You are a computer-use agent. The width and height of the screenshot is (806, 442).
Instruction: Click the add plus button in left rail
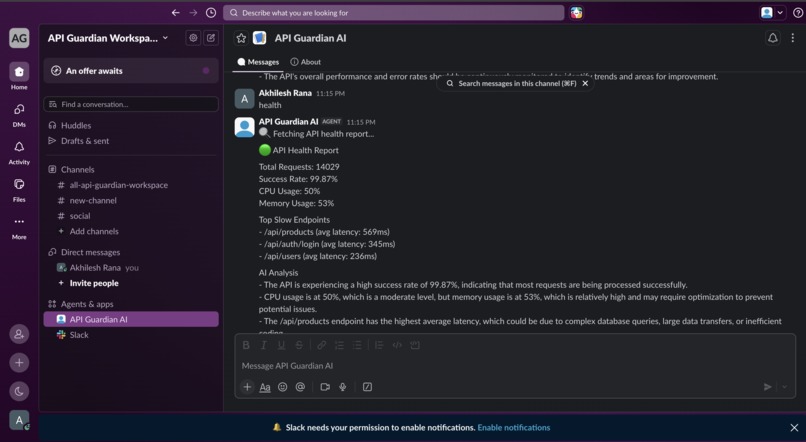click(x=19, y=363)
